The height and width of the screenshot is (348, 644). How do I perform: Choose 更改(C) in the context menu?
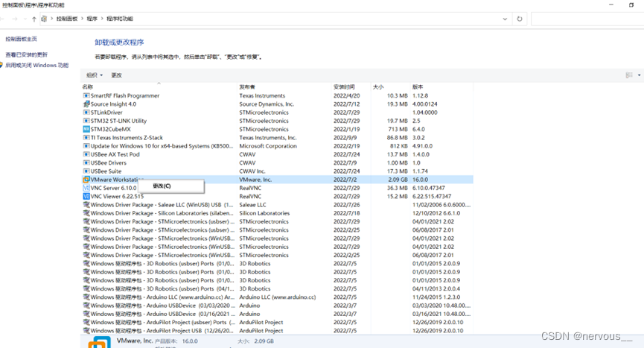pyautogui.click(x=170, y=186)
